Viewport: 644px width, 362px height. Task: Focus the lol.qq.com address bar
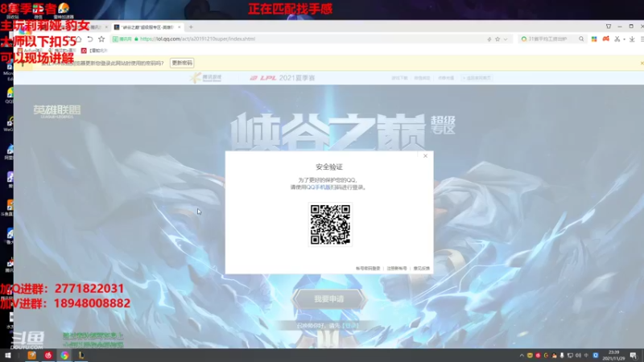point(312,39)
